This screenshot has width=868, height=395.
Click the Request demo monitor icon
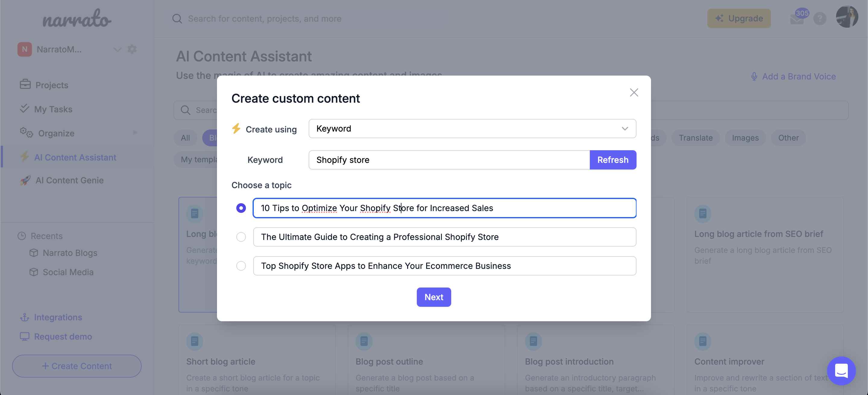(25, 337)
